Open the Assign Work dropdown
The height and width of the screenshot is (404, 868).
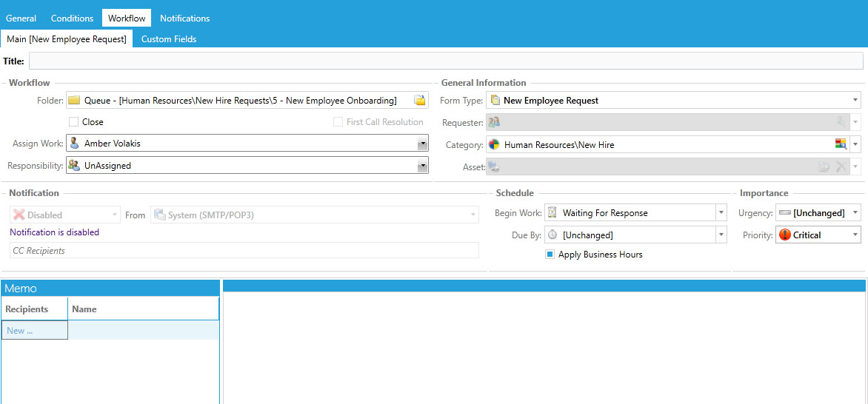click(422, 144)
